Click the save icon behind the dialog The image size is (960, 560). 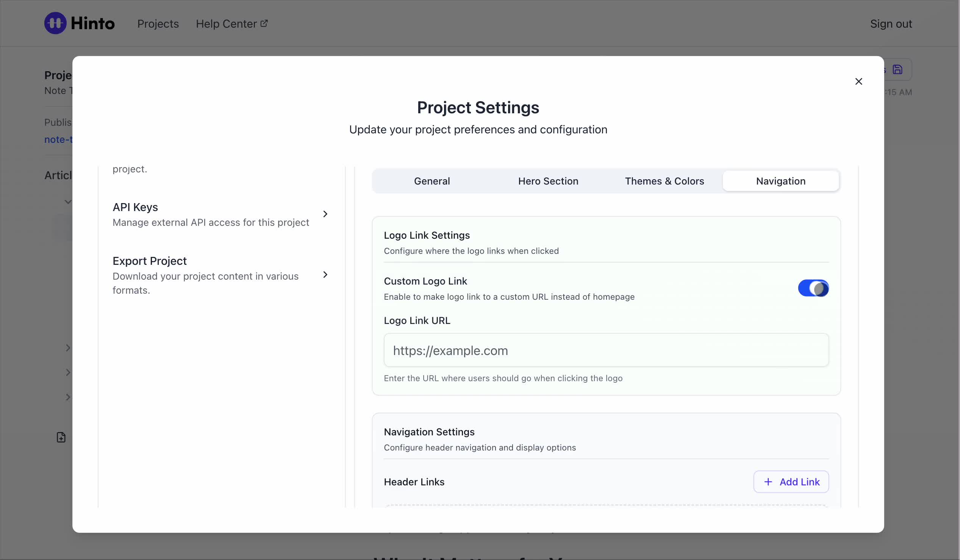coord(897,70)
